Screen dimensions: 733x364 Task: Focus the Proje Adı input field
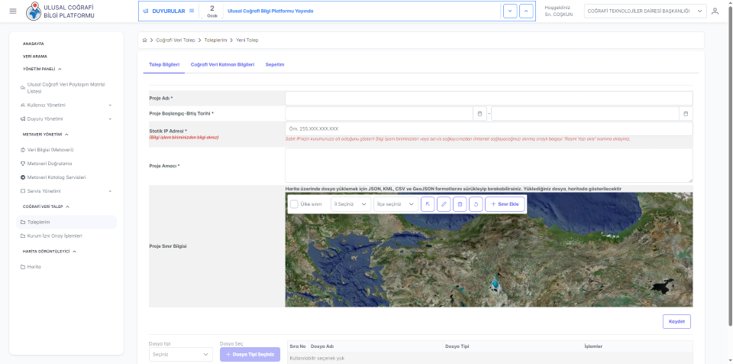[489, 98]
